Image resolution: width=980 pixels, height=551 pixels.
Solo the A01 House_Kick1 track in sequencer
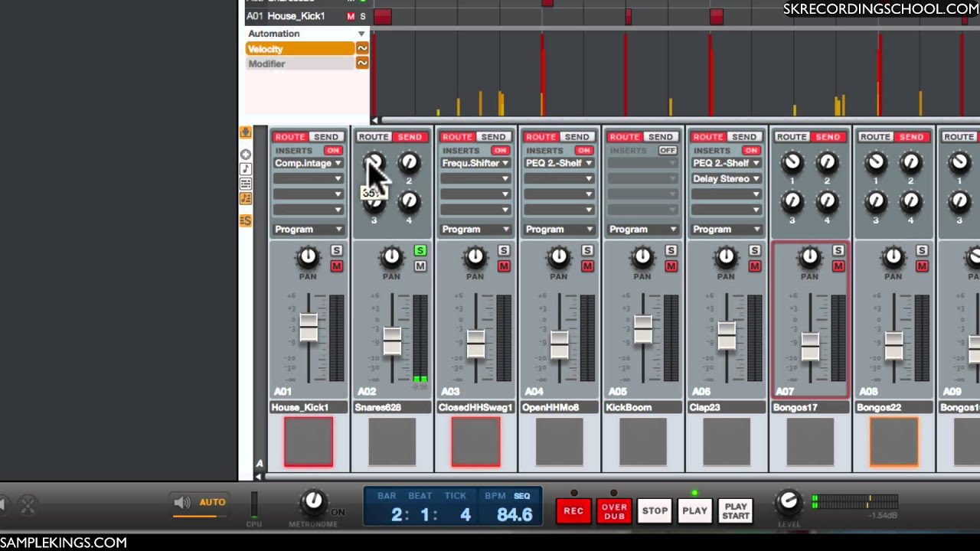[x=363, y=16]
